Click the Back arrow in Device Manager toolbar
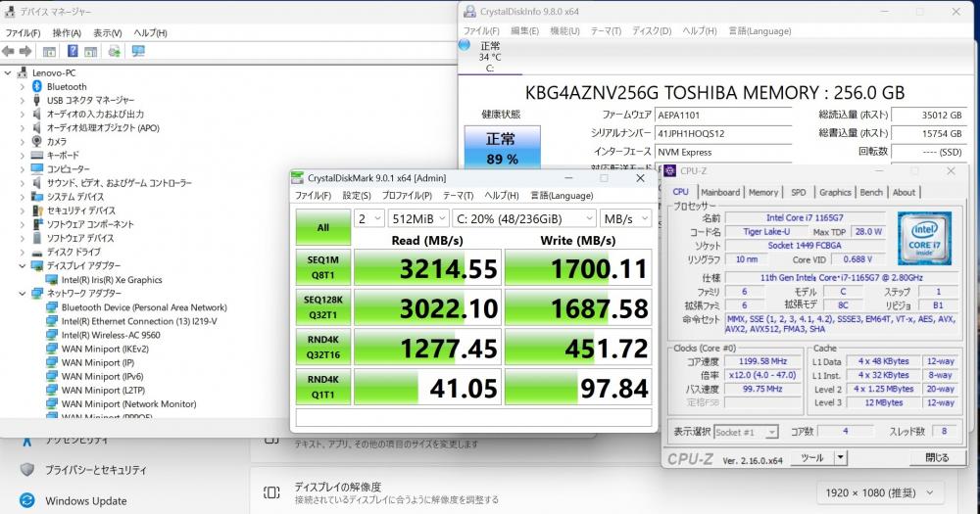The height and width of the screenshot is (514, 980). pyautogui.click(x=8, y=51)
